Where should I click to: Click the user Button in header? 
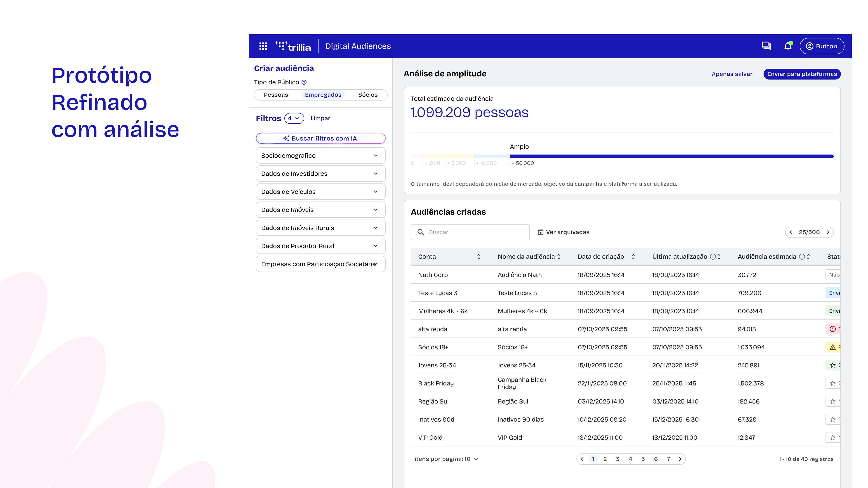tap(822, 46)
